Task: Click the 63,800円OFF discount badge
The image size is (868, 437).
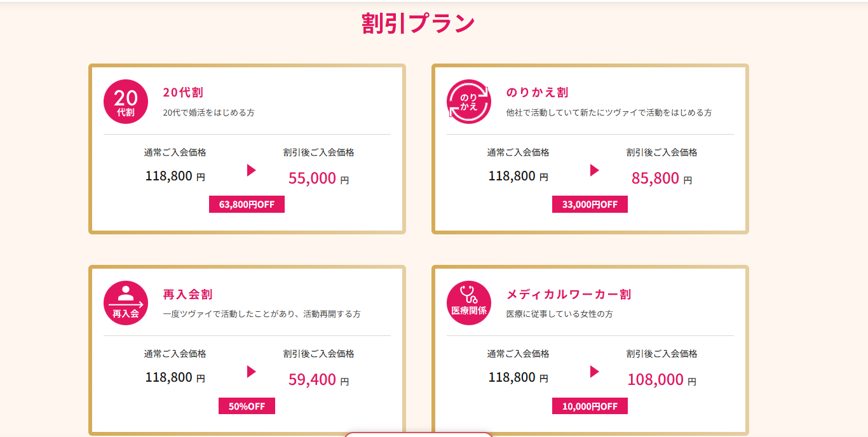Action: coord(247,205)
